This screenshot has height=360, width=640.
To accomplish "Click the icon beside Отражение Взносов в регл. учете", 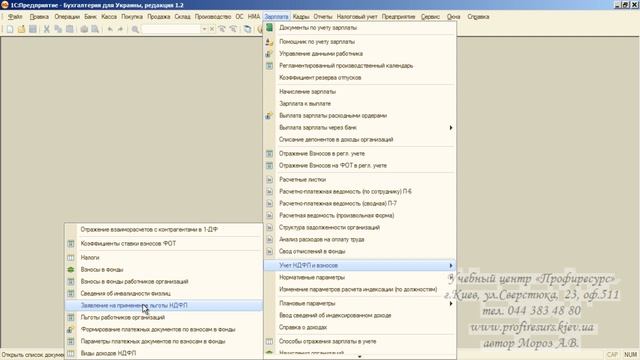I will pos(269,153).
